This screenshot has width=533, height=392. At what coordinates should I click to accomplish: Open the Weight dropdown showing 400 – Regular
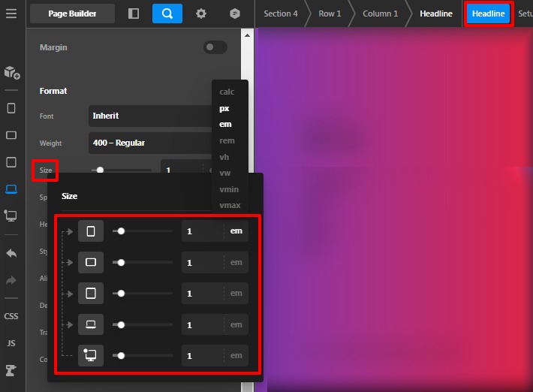(x=150, y=143)
